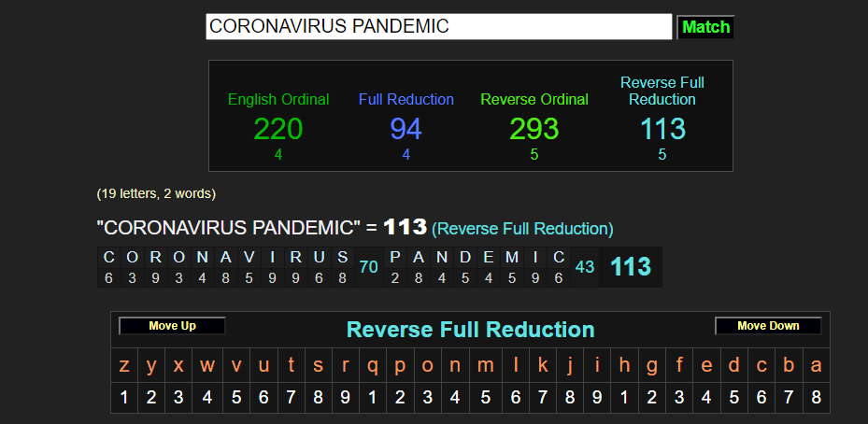The height and width of the screenshot is (424, 868).
Task: Click the Full Reduction value 94
Action: (x=406, y=129)
